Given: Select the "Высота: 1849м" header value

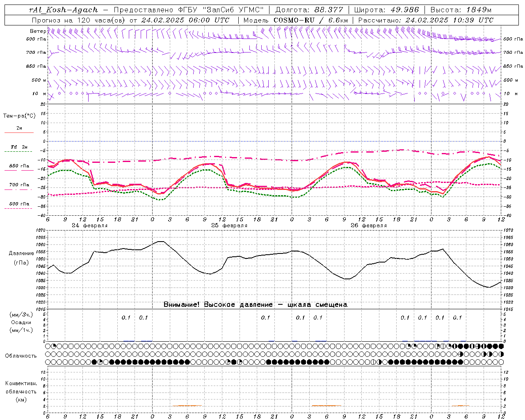Looking at the screenshot, I should 461,10.
